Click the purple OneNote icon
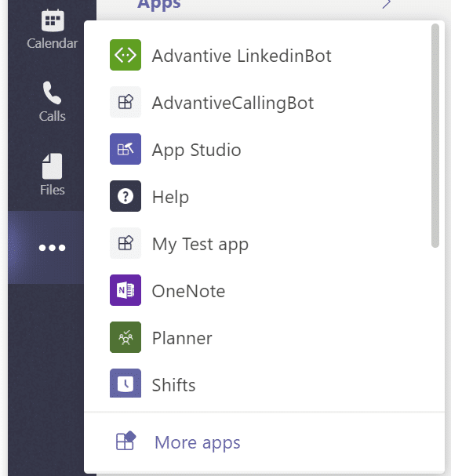Viewport: 451px width, 476px height. pyautogui.click(x=125, y=290)
